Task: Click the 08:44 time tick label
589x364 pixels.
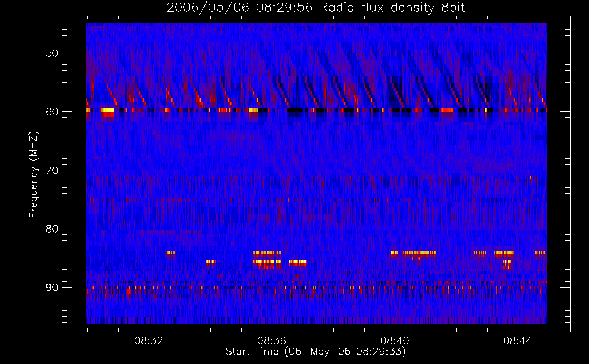Action: [518, 341]
